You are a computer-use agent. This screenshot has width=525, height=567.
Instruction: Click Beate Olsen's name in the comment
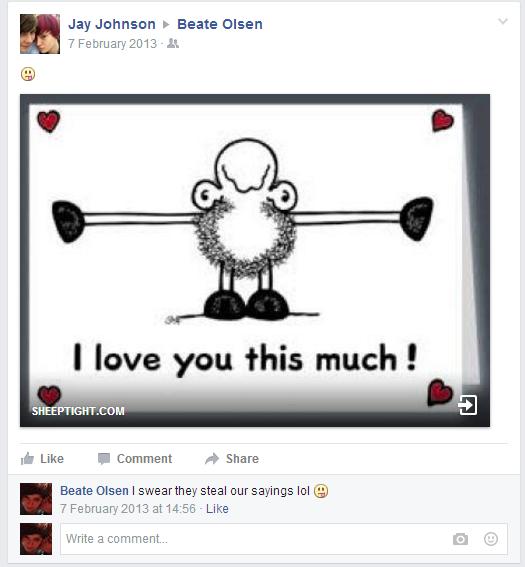tap(94, 491)
